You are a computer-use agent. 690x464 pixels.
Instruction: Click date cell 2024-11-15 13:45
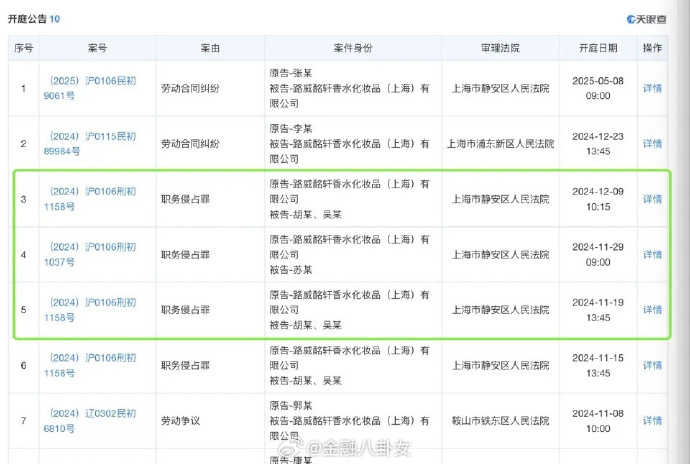598,365
